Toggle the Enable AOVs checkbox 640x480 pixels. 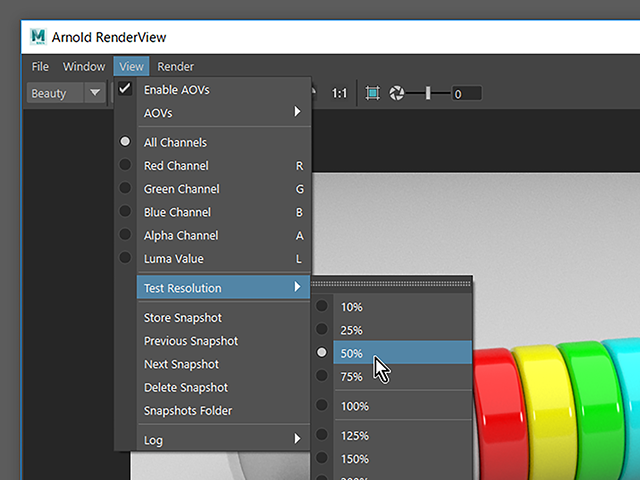125,89
